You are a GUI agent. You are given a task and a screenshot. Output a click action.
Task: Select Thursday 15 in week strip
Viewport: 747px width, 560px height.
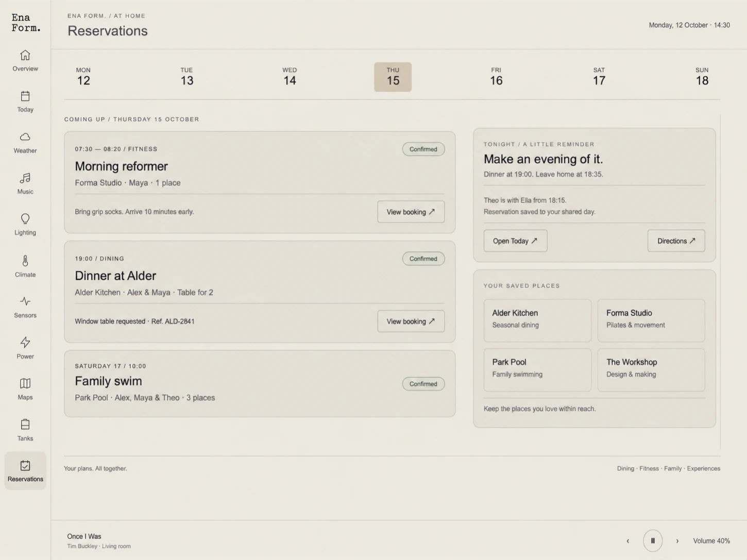(x=393, y=77)
